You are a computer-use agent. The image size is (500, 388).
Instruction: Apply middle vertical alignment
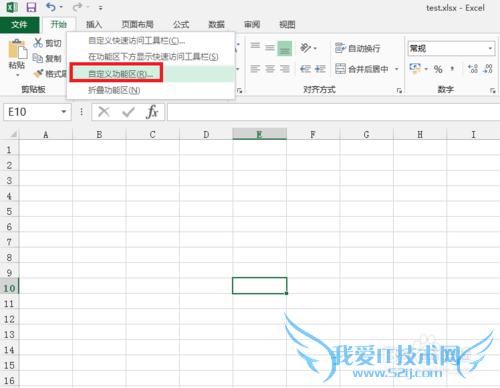coord(270,48)
